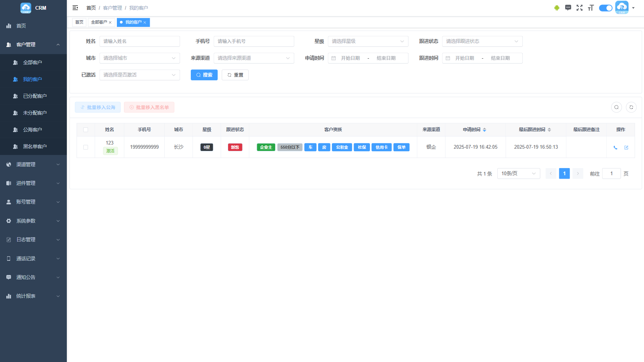Collapse the sidebar with the hamburger icon
This screenshot has width=644, height=362.
pos(75,8)
